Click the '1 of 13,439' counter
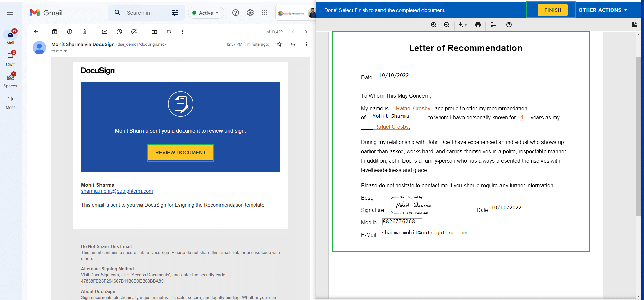644x300 pixels. click(x=273, y=32)
